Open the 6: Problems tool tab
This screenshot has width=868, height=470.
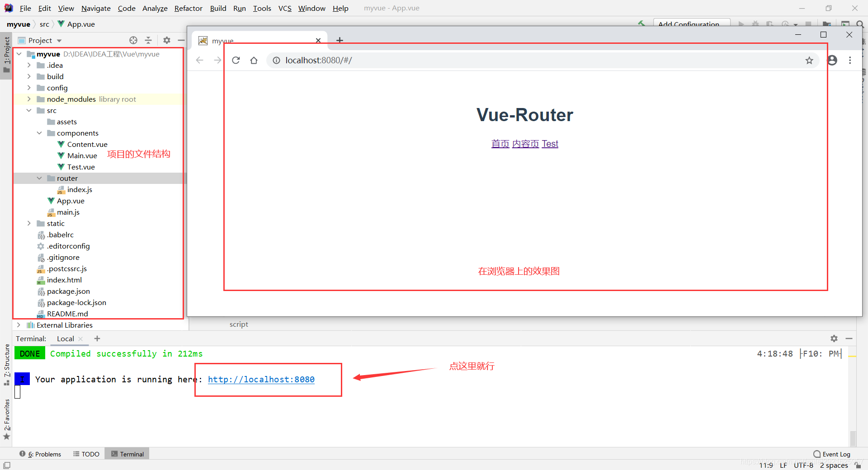tap(40, 454)
